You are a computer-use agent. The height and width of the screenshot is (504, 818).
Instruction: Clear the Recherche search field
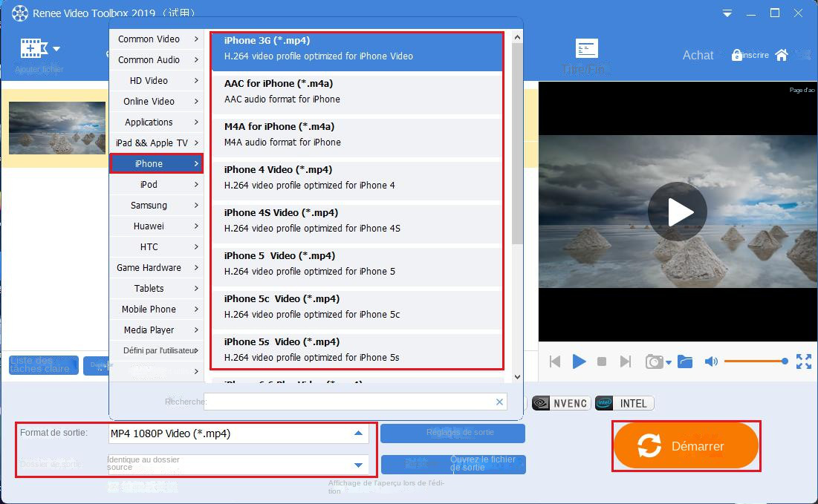(x=499, y=402)
